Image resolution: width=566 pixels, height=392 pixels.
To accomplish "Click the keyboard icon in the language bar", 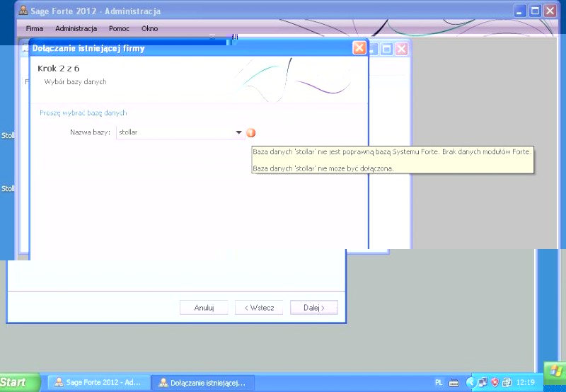I will coord(454,383).
